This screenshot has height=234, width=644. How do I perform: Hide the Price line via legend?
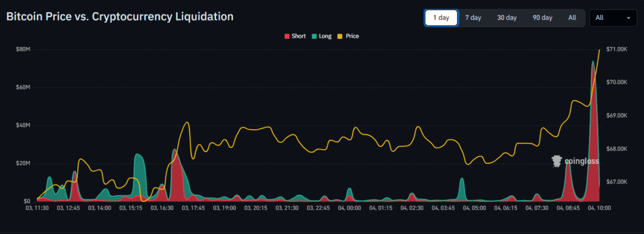[x=352, y=36]
